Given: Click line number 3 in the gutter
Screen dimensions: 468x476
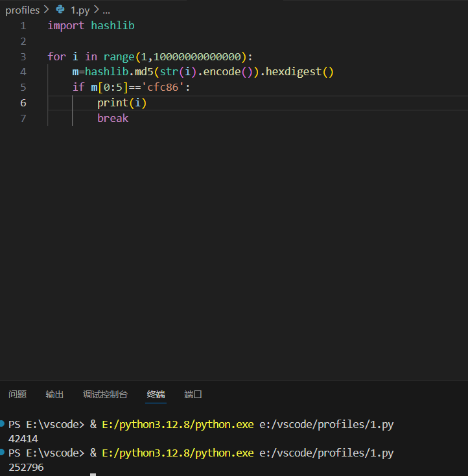Looking at the screenshot, I should [x=23, y=56].
